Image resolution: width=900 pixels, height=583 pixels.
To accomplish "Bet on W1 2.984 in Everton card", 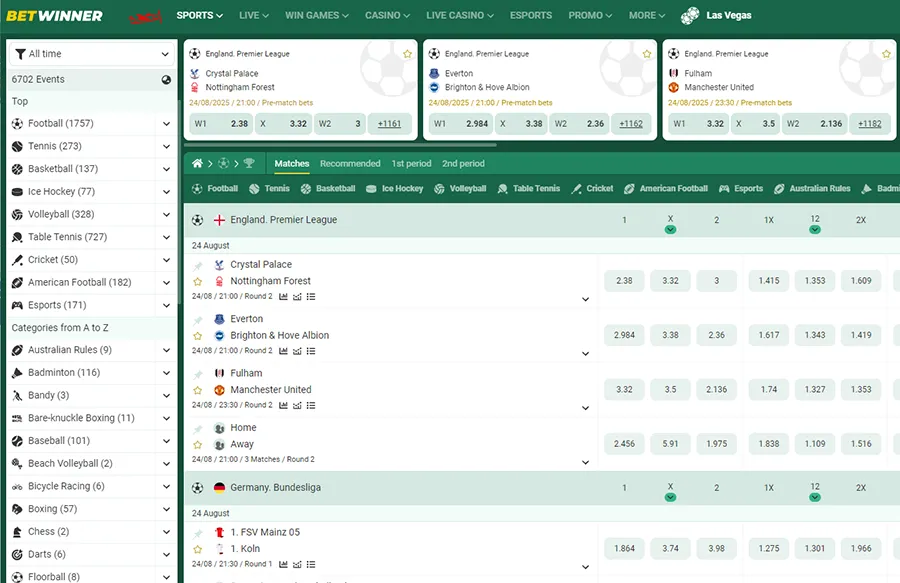I will 461,124.
